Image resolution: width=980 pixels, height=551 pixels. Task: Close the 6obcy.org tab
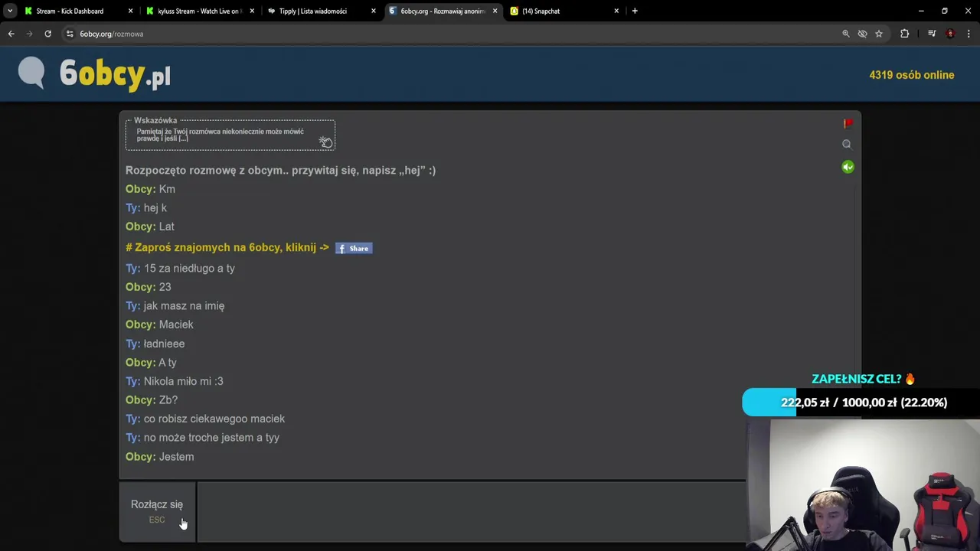click(495, 11)
